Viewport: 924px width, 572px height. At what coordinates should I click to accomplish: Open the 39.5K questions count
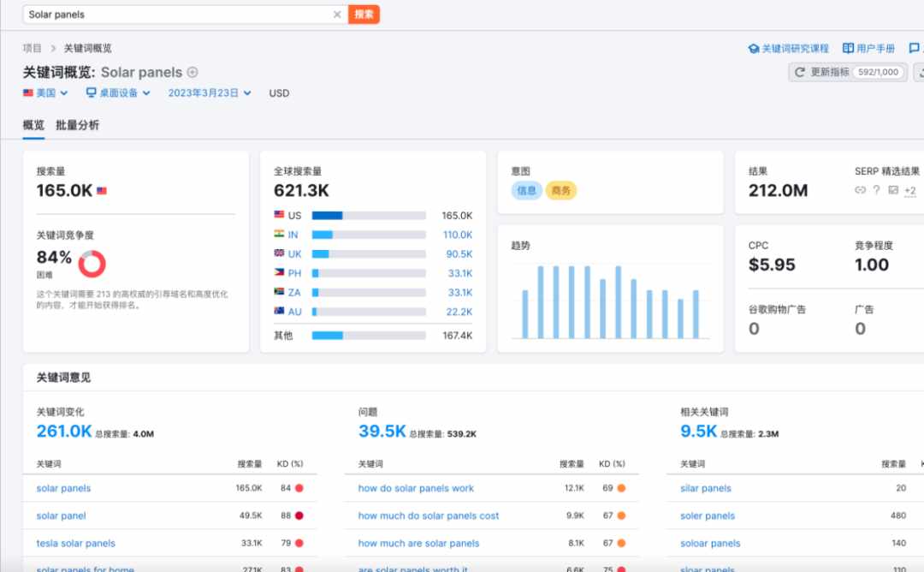point(382,431)
